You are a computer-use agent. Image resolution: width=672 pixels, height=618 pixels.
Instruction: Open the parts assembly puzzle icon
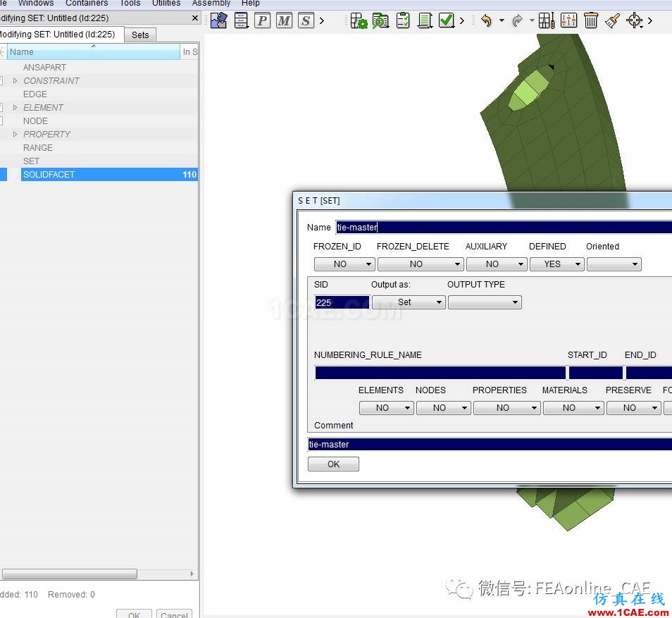click(218, 20)
